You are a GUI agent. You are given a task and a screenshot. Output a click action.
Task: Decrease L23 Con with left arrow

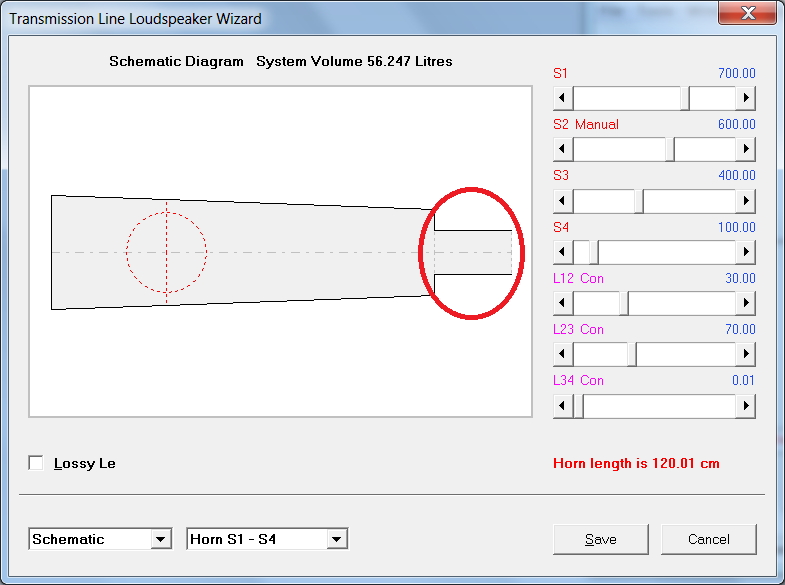pos(563,354)
